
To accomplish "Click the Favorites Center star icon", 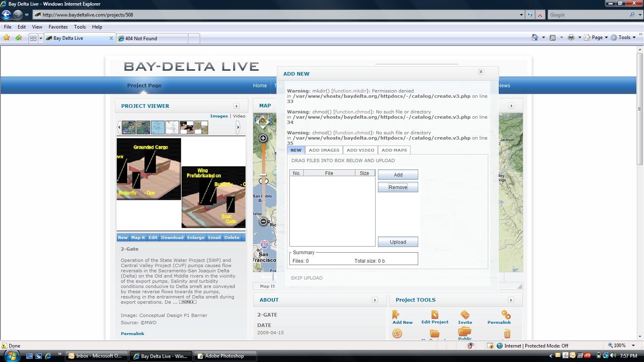I will (7, 38).
